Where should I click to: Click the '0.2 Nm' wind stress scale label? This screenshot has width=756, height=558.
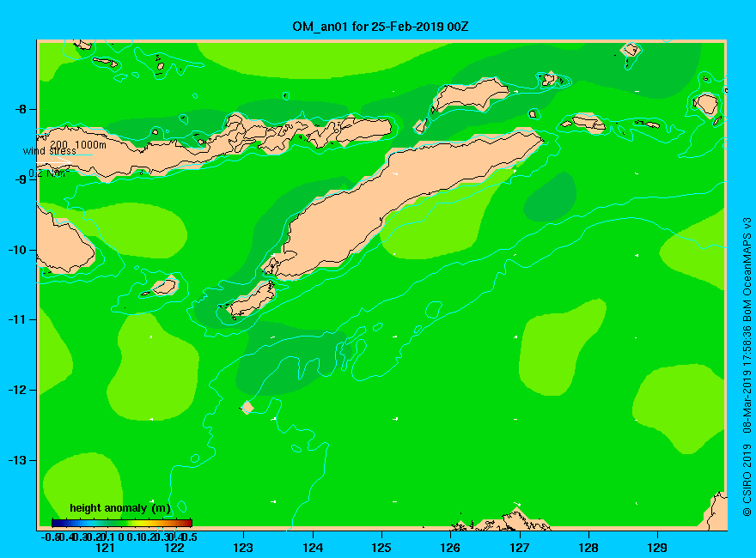(48, 173)
